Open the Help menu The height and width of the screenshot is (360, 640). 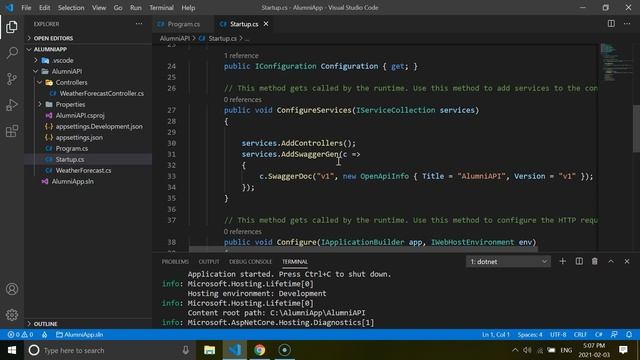(x=188, y=8)
